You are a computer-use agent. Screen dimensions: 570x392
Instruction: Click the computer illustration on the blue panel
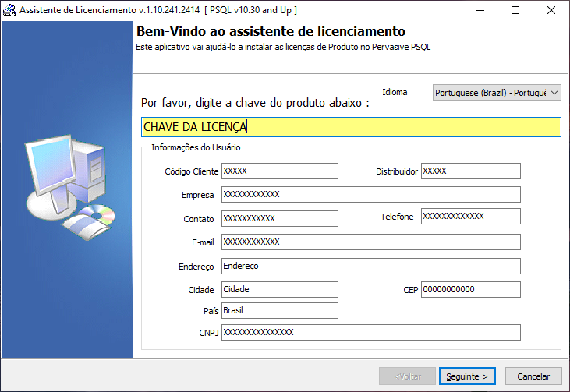coord(69,188)
